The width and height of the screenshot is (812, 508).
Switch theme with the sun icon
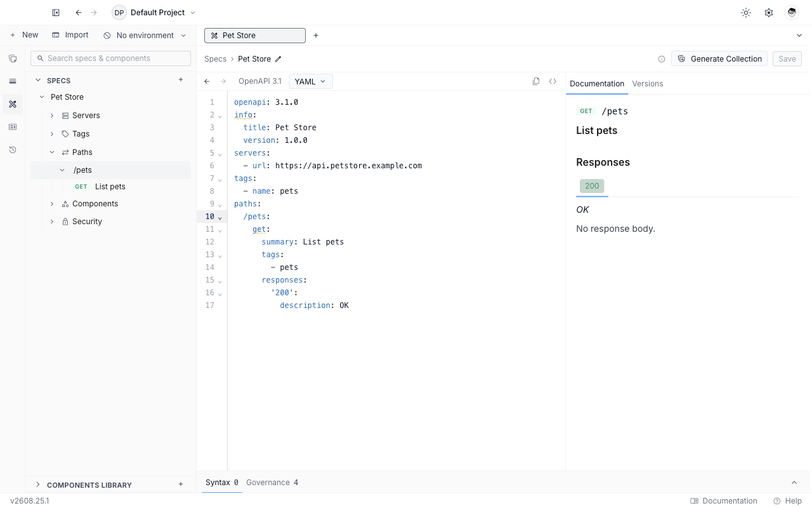pyautogui.click(x=746, y=13)
